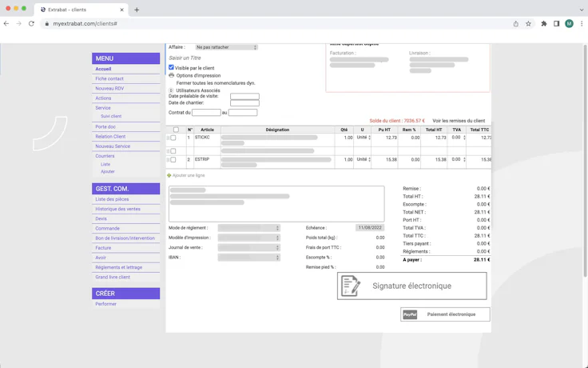This screenshot has height=368, width=588.
Task: Open the Affaire dropdown 'Ne pas rattacher'
Action: coord(226,47)
